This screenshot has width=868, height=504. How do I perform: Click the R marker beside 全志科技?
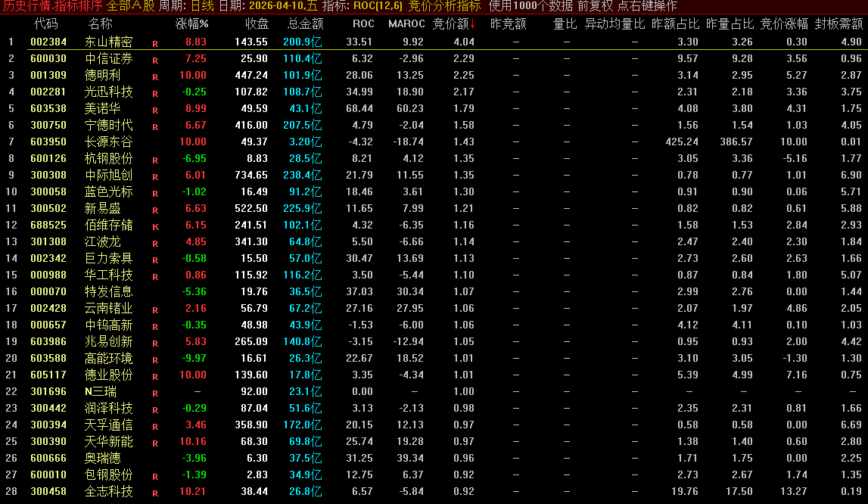155,493
